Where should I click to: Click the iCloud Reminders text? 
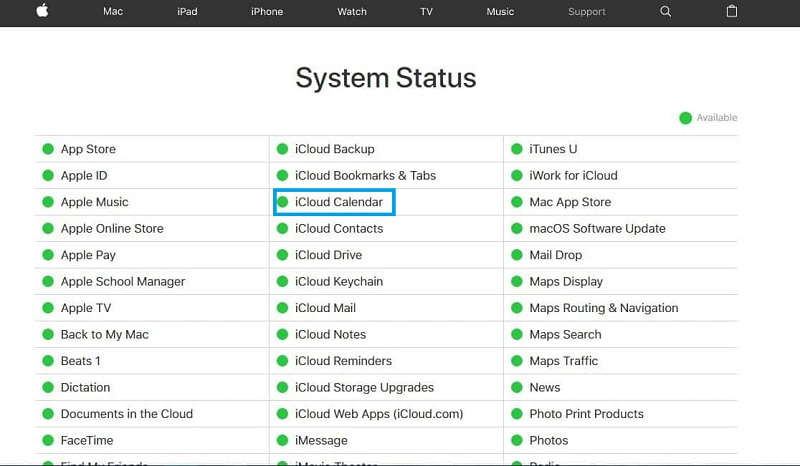coord(343,361)
